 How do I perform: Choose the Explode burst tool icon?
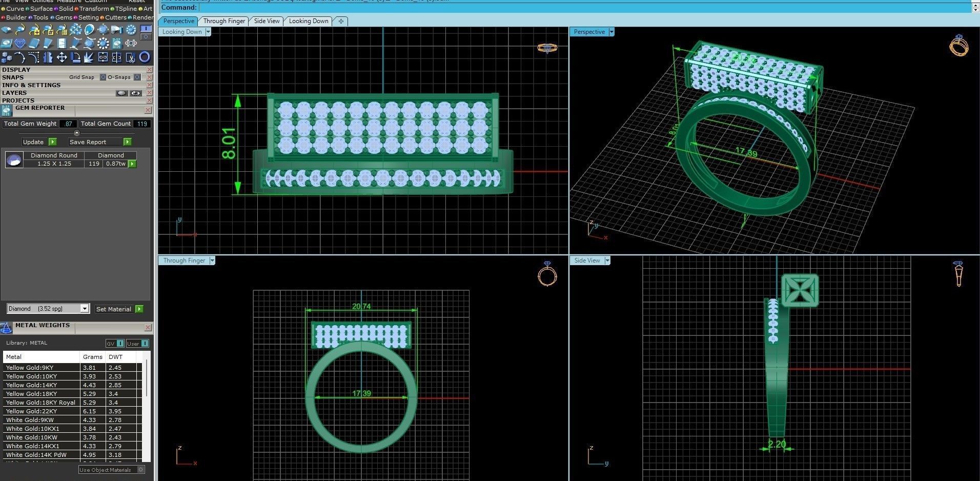(89, 57)
